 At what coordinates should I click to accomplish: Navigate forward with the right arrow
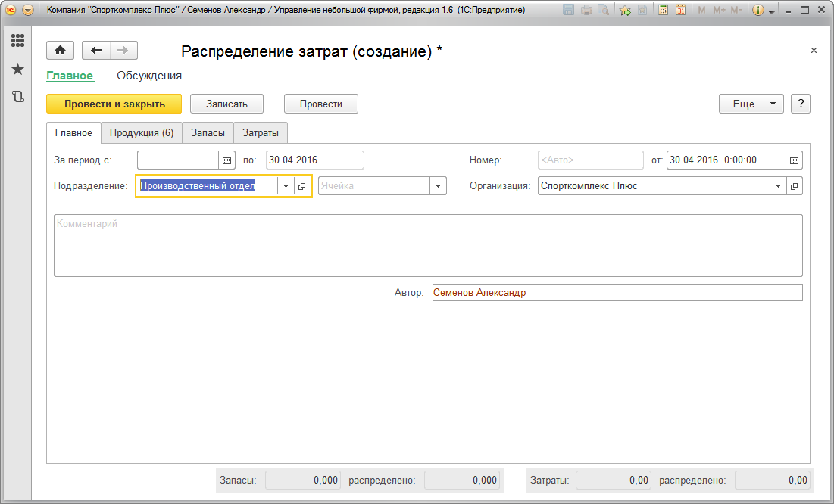pos(123,51)
